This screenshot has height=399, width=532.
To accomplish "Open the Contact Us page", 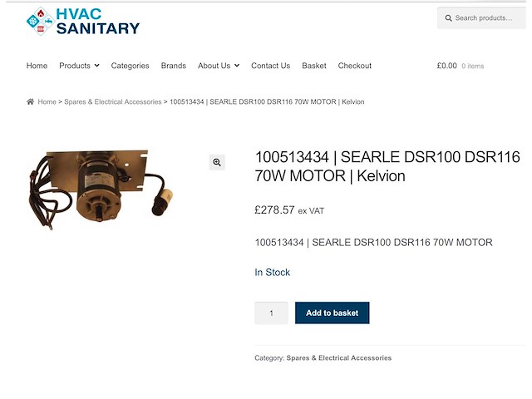I will point(270,66).
